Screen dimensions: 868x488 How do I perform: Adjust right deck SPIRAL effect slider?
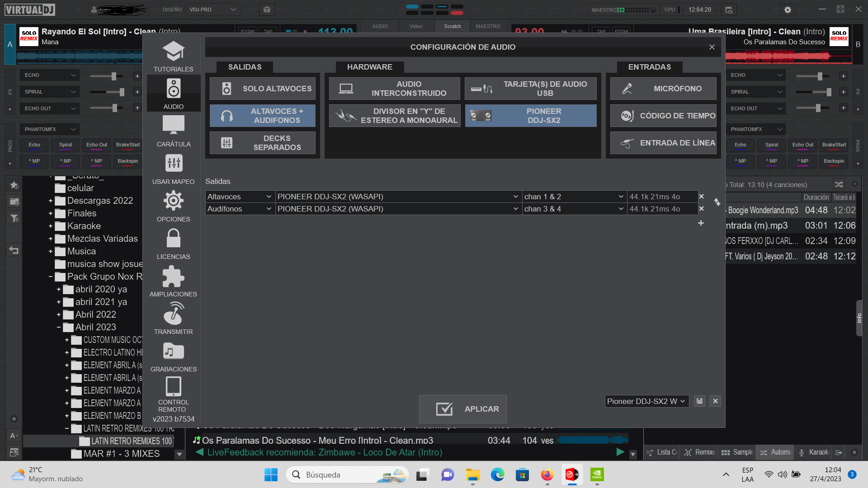[x=814, y=92]
